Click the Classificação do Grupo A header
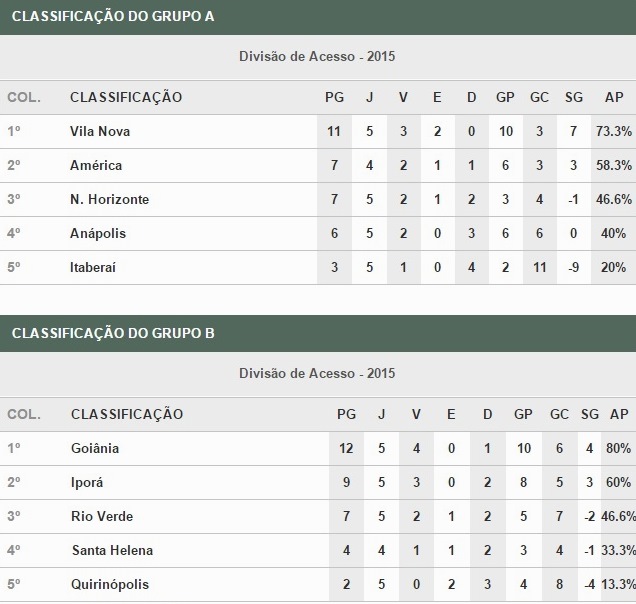Viewport: 636px width, 604px height. point(113,17)
